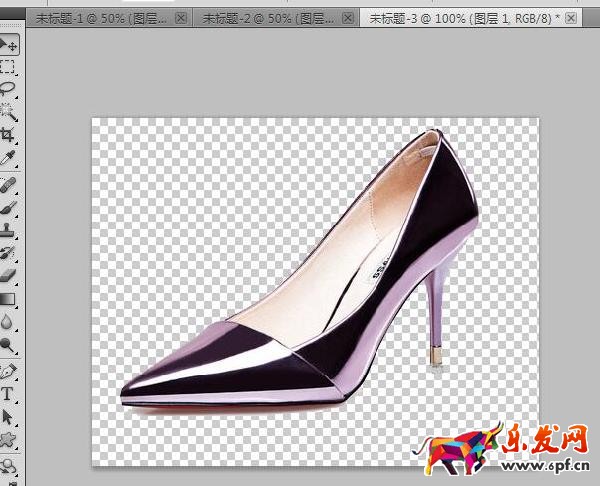This screenshot has width=600, height=486.
Task: Choose the Clone Stamp tool
Action: [x=9, y=230]
